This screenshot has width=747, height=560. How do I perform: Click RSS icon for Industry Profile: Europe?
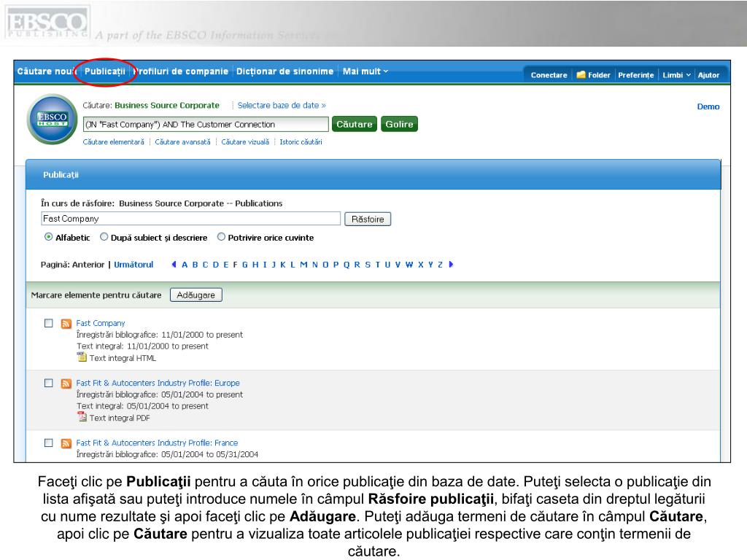(66, 384)
